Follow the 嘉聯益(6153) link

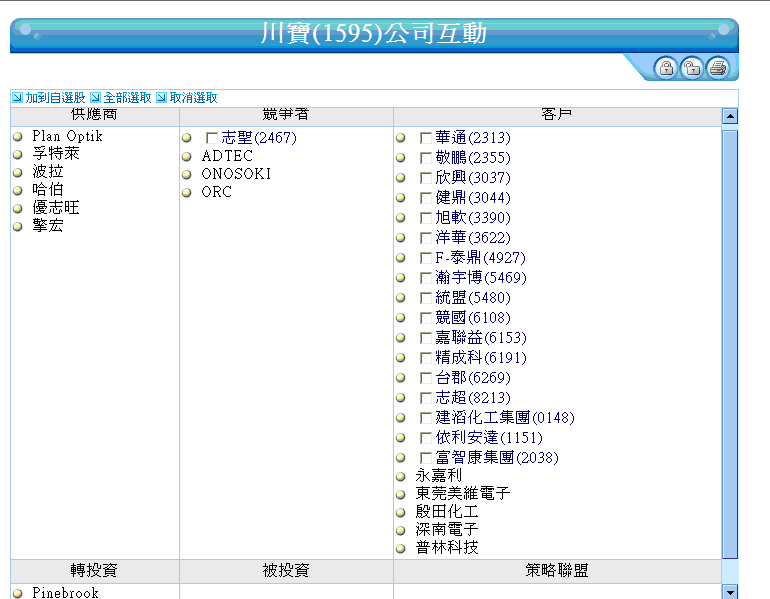pyautogui.click(x=481, y=338)
